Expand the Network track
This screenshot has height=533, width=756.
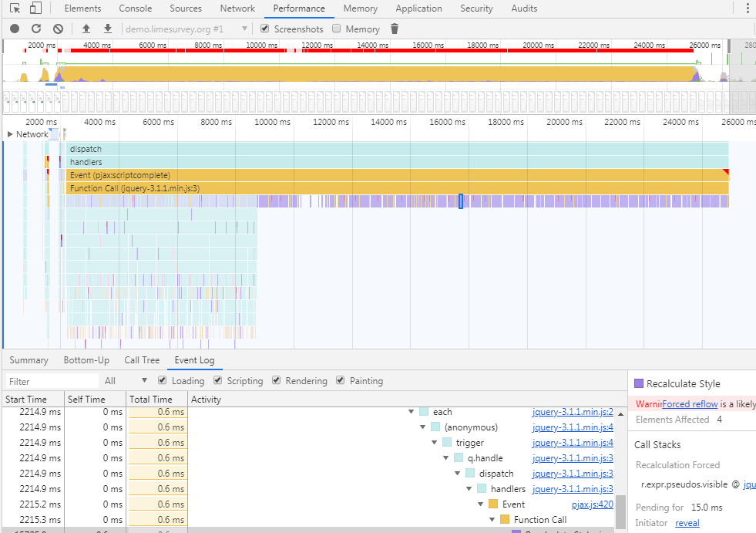10,134
